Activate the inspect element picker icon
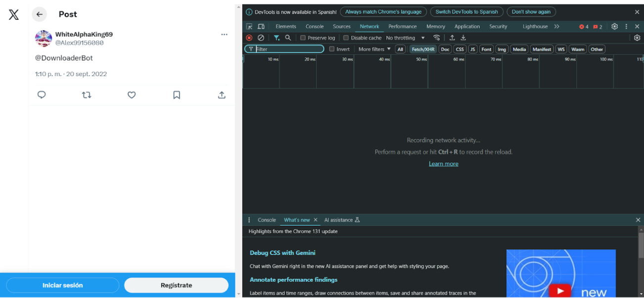The image size is (644, 298). [x=249, y=27]
